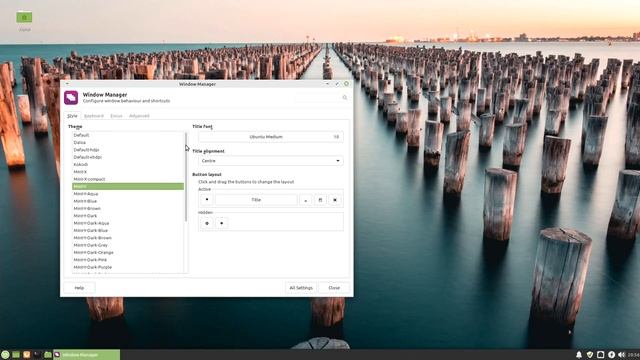640x360 pixels.
Task: Click the Close button in dialog
Action: [334, 288]
